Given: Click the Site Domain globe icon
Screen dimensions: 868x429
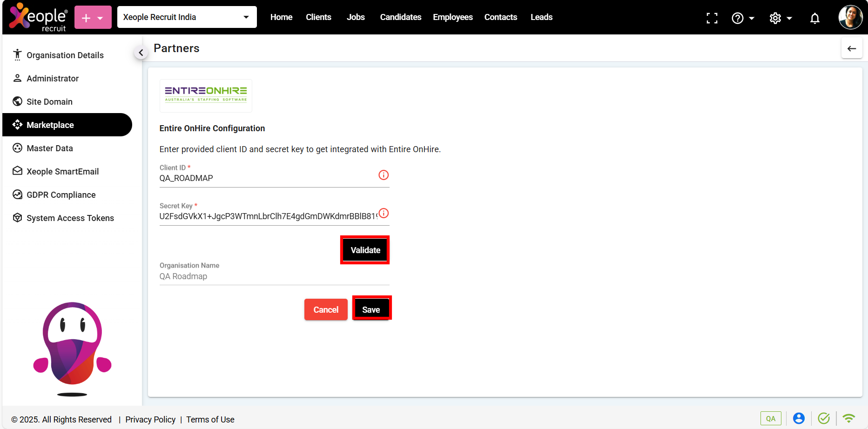Looking at the screenshot, I should click(17, 101).
